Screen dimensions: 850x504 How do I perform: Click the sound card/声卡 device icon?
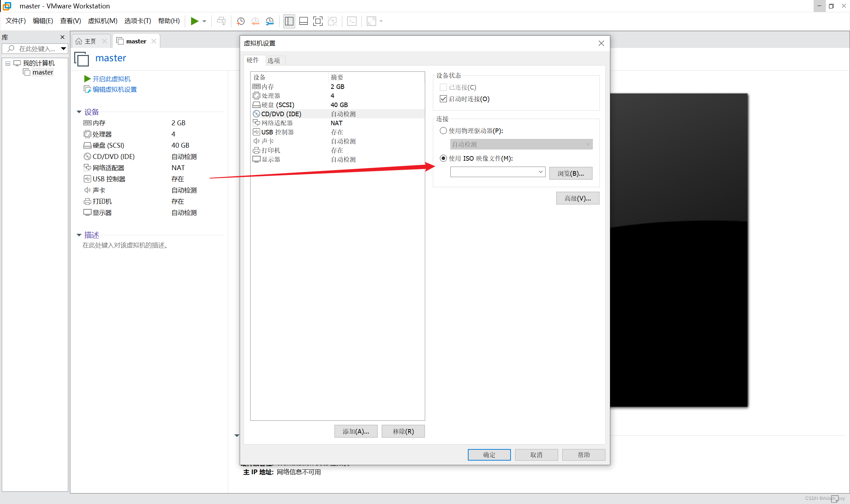[256, 140]
